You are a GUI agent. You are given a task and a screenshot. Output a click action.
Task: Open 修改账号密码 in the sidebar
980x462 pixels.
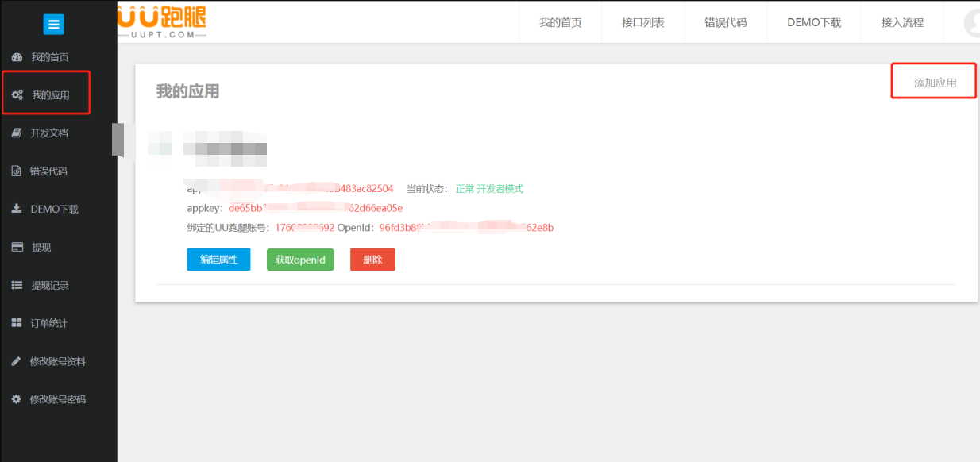(x=59, y=399)
